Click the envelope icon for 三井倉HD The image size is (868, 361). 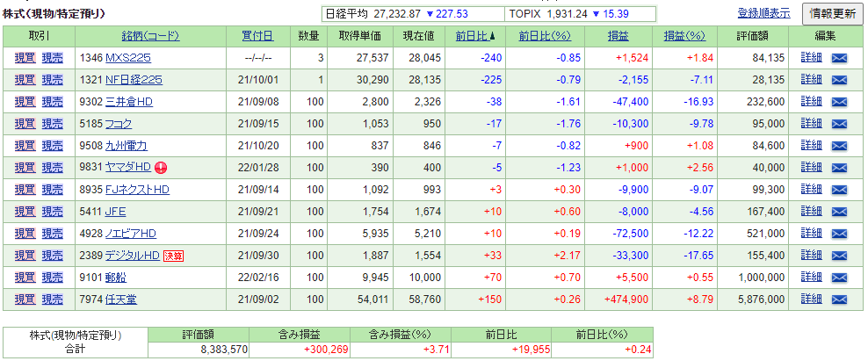click(x=838, y=102)
